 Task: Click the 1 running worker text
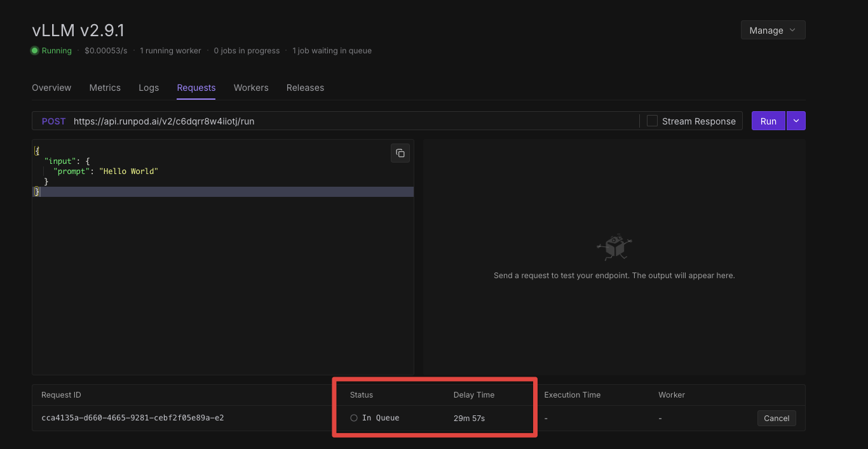[x=170, y=51]
